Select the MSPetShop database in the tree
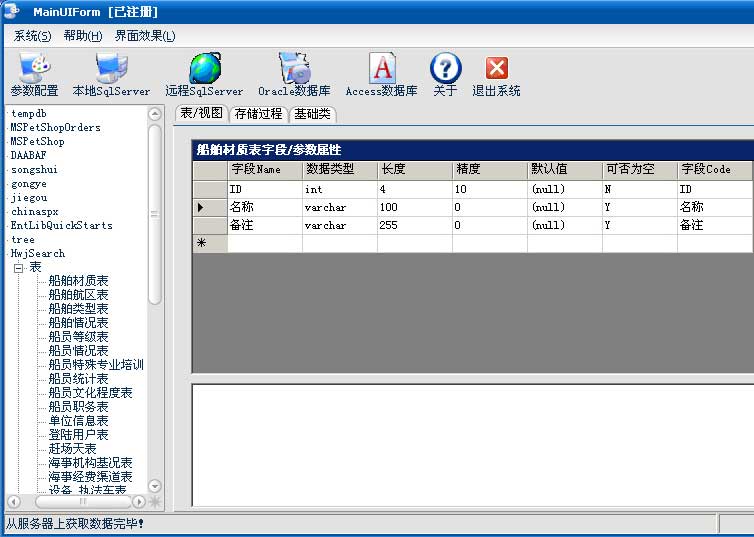This screenshot has width=754, height=537. 37,142
